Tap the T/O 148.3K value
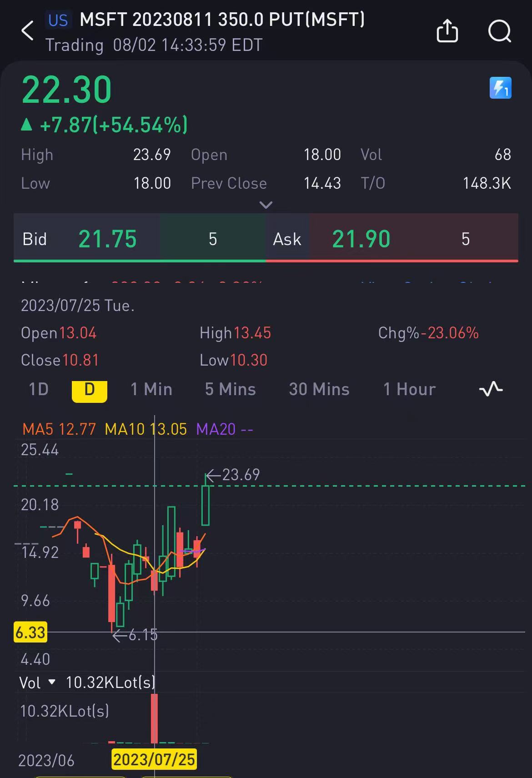 coord(487,183)
